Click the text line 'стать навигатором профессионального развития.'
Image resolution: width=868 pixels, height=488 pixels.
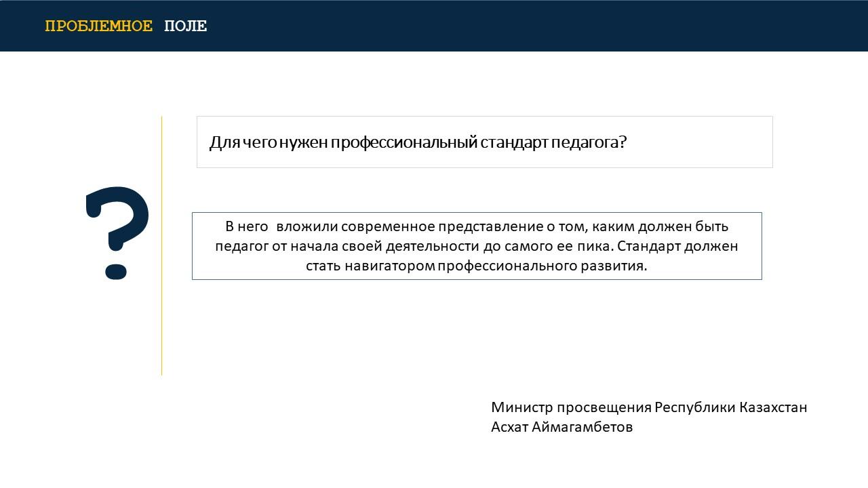477,266
